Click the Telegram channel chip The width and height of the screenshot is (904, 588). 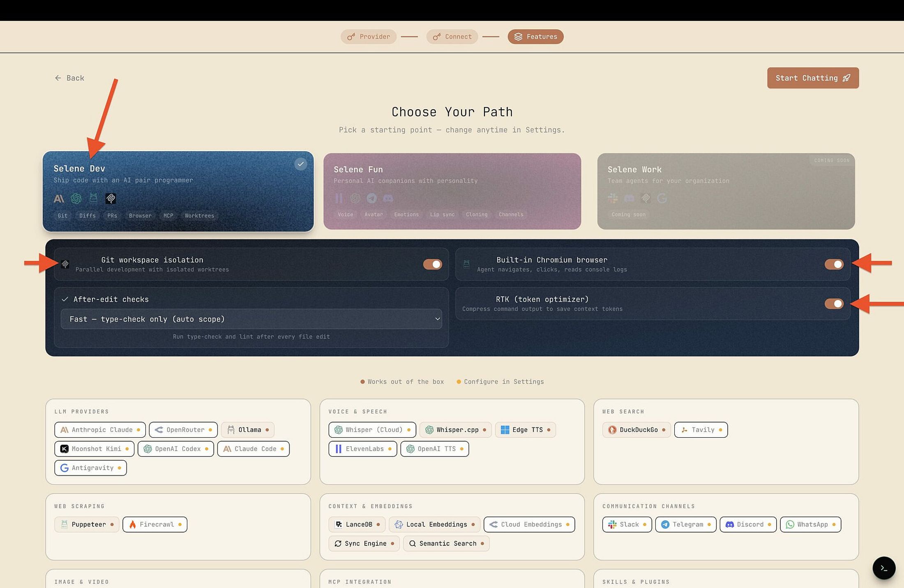click(x=686, y=524)
